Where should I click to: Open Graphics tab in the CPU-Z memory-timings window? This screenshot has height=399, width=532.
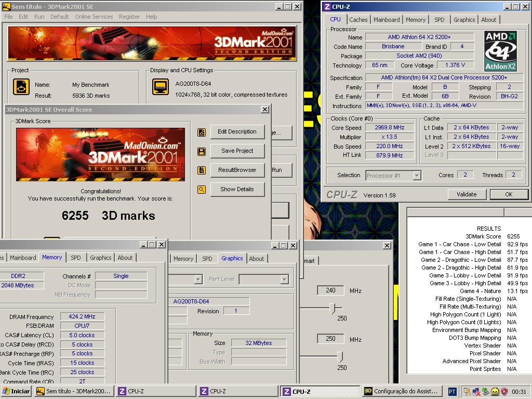(x=100, y=258)
